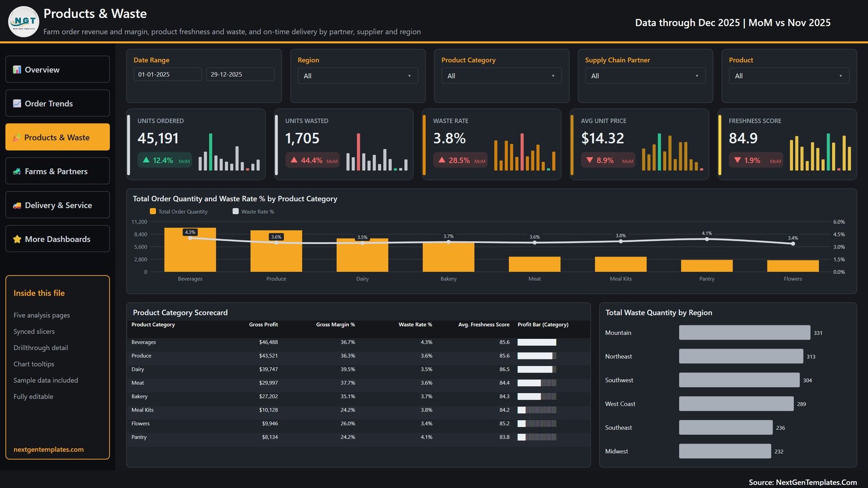Open Farms & Partners page
The image size is (868, 488).
(x=58, y=171)
